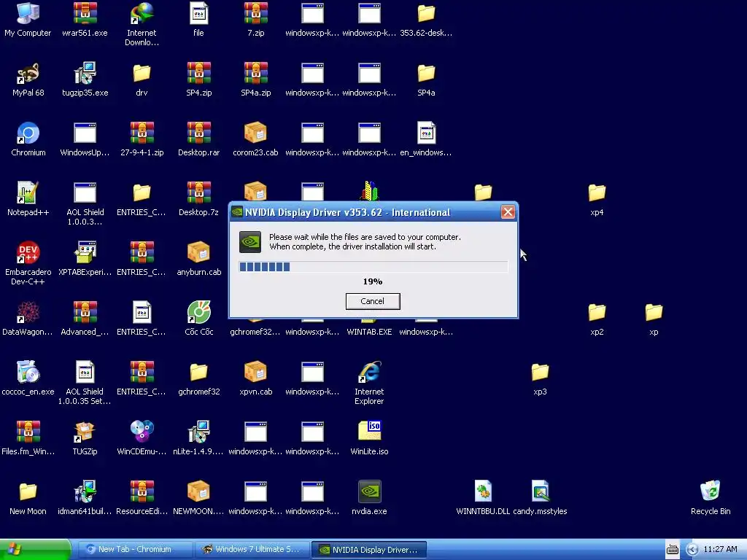The image size is (747, 560).
Task: Click the extraction progress bar
Action: [373, 267]
